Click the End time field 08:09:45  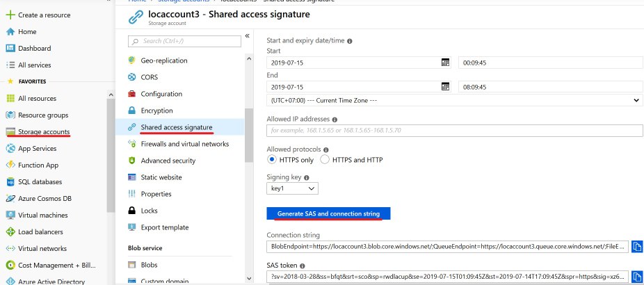pyautogui.click(x=550, y=87)
